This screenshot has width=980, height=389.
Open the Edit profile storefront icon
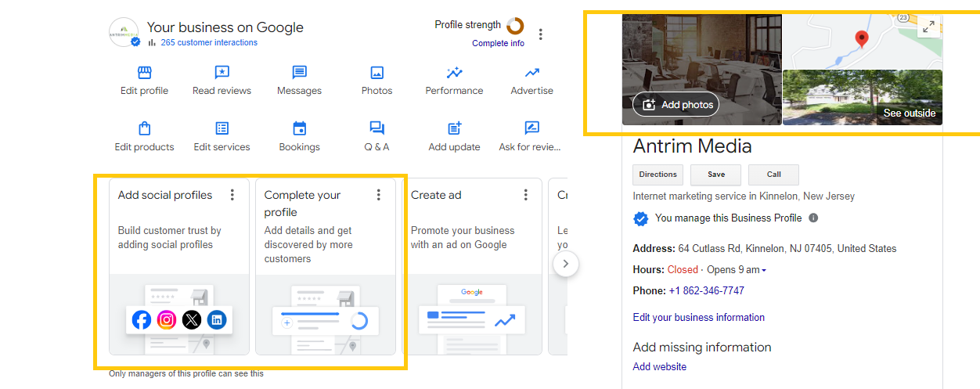[x=144, y=73]
